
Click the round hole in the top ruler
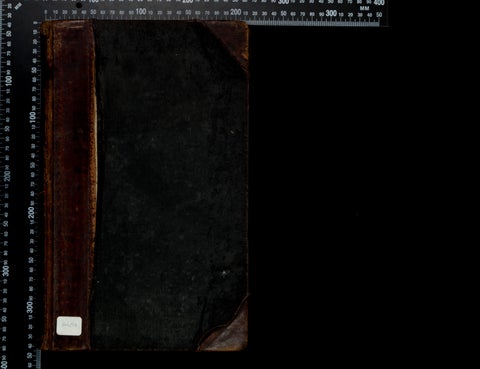[79, 5]
